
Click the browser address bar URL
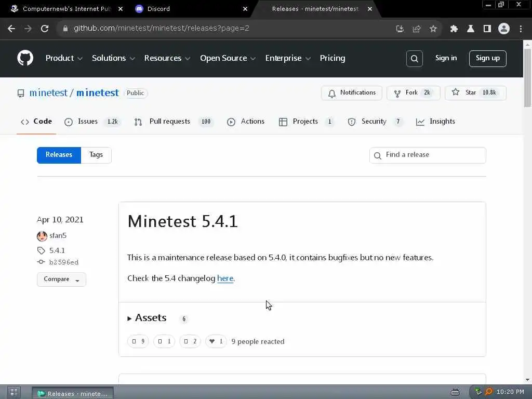coord(162,29)
